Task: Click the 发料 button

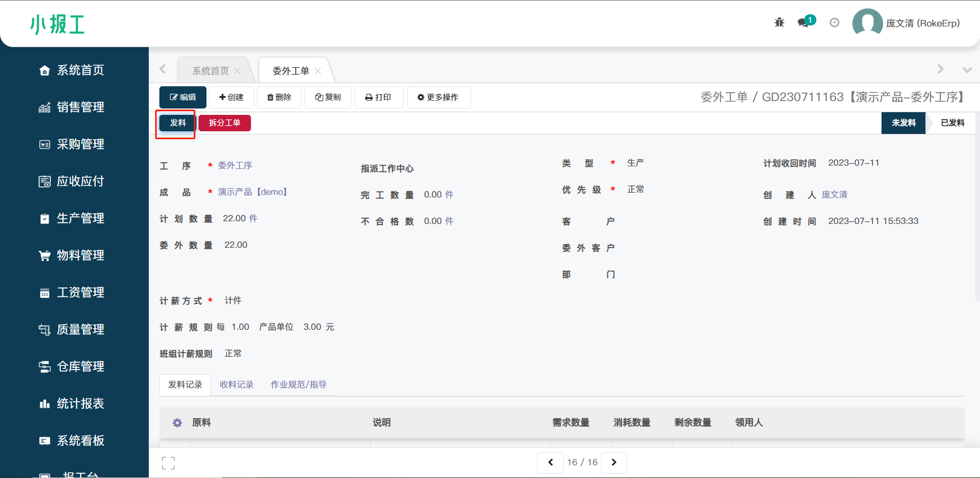Action: [x=178, y=123]
